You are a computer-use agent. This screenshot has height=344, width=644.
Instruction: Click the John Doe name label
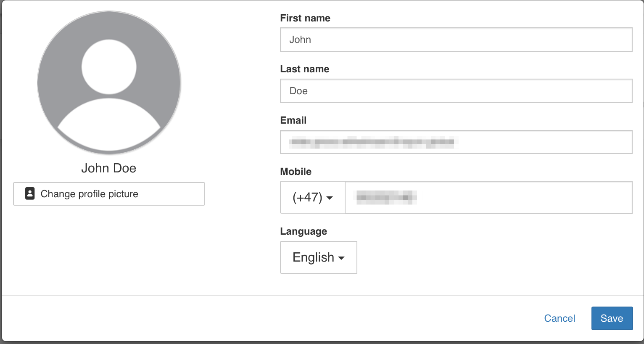(x=108, y=168)
